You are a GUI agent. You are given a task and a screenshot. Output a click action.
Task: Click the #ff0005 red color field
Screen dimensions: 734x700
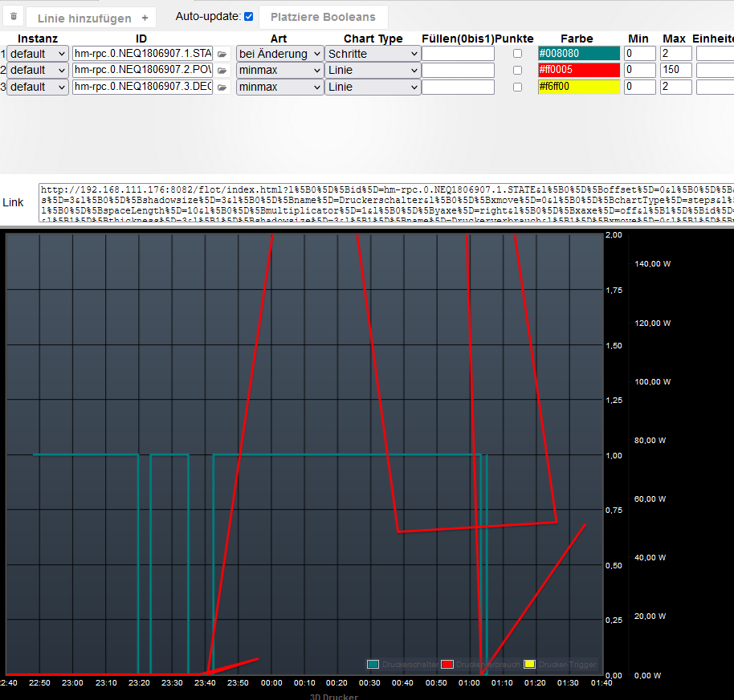tap(579, 70)
